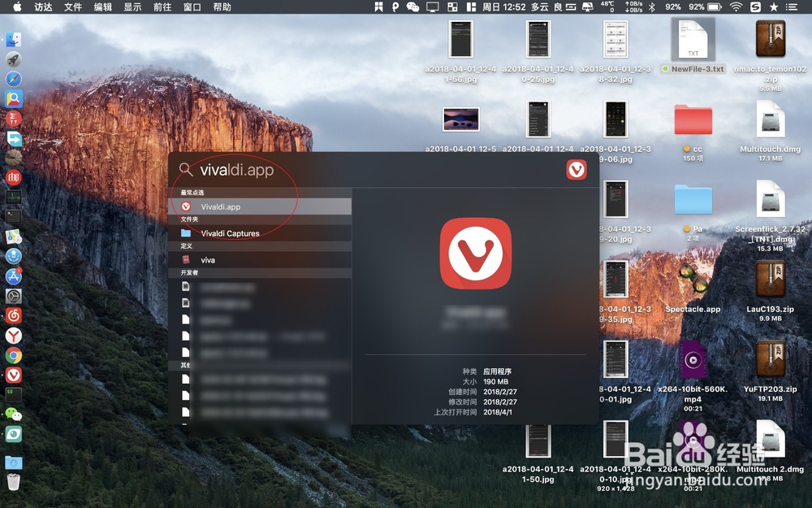Click the star icon in menu bar
The image size is (812, 508).
point(774,7)
